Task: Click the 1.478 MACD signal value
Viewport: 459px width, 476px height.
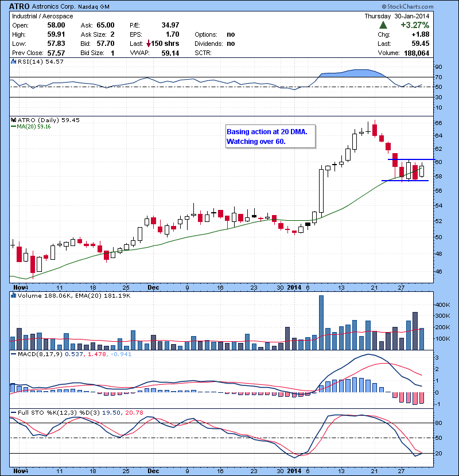Action: pos(96,354)
